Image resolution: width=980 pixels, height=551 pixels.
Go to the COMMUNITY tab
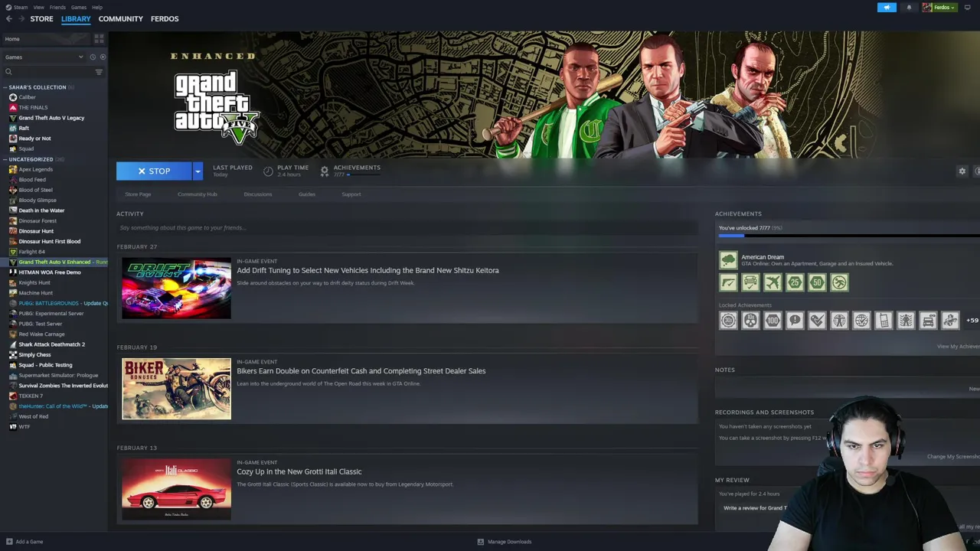point(120,18)
